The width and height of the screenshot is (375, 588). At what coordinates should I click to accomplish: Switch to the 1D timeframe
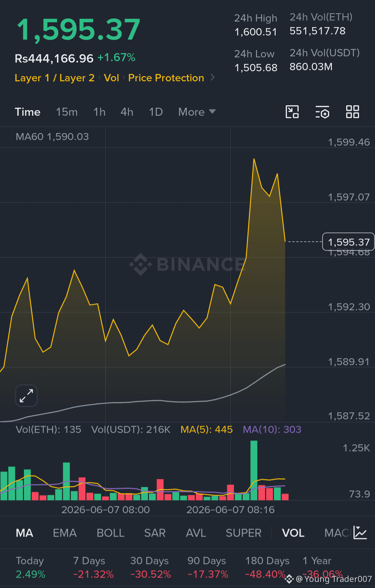(156, 112)
